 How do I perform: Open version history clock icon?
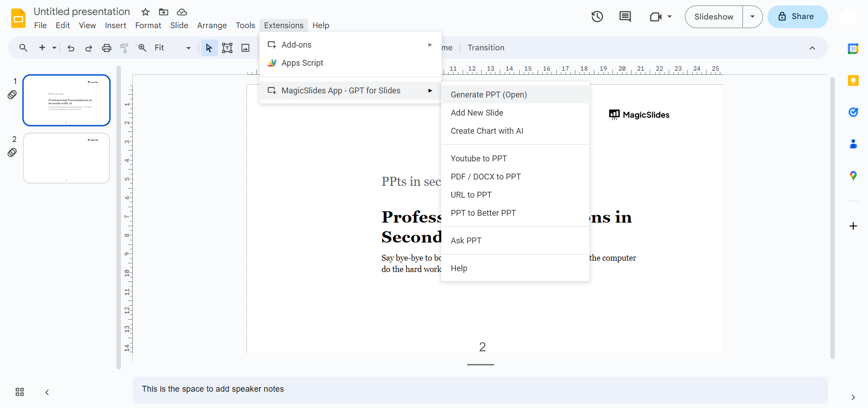(x=597, y=17)
